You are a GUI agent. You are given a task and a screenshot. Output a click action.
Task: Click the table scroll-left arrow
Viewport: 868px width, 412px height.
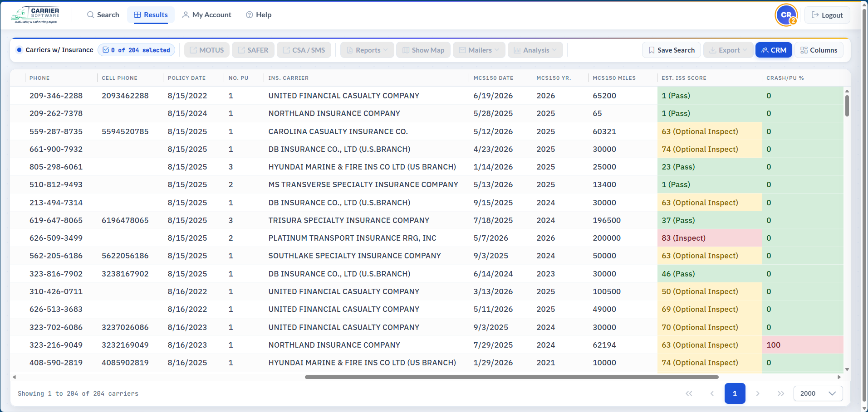[x=15, y=377]
